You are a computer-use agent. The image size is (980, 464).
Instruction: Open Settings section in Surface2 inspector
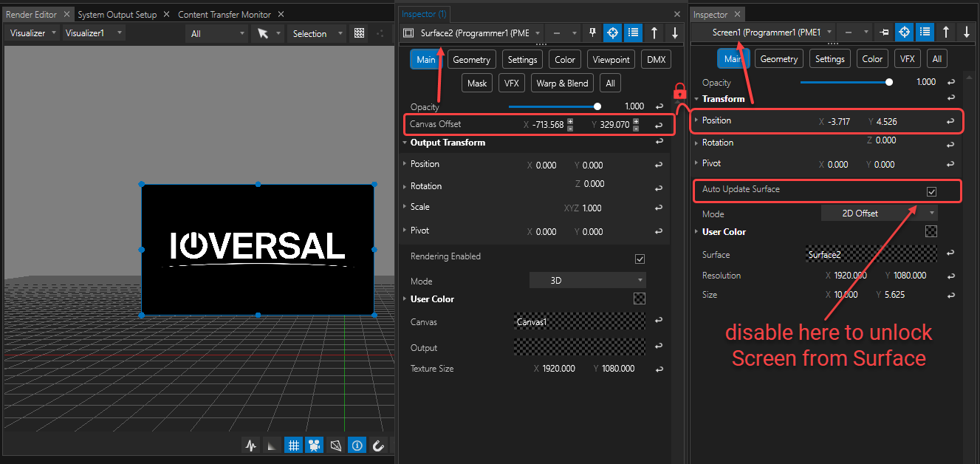(522, 60)
